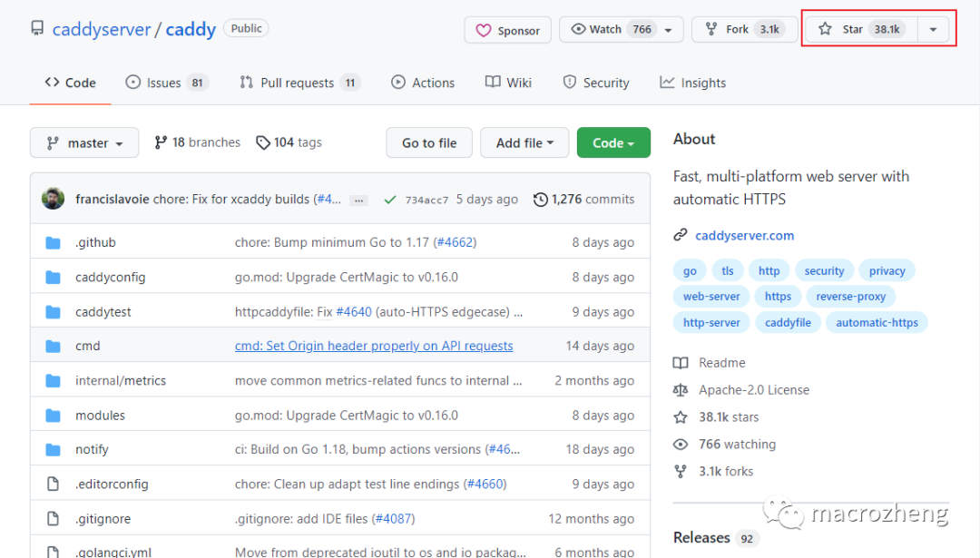Click the ellipsis to expand commit message
The width and height of the screenshot is (980, 558).
(x=358, y=199)
